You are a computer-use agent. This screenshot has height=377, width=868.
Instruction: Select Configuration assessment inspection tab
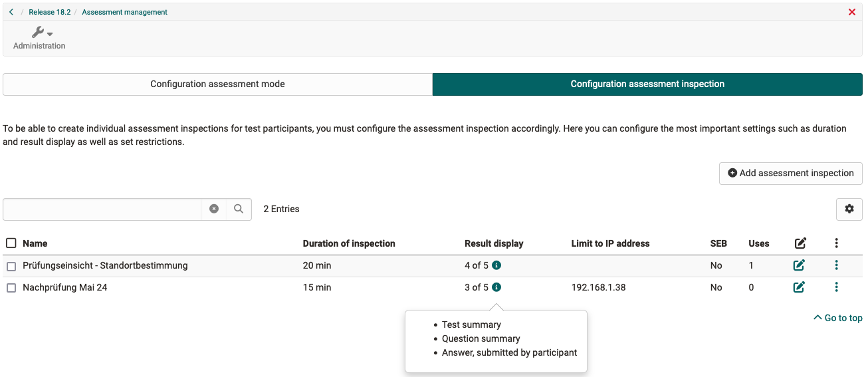click(x=647, y=84)
